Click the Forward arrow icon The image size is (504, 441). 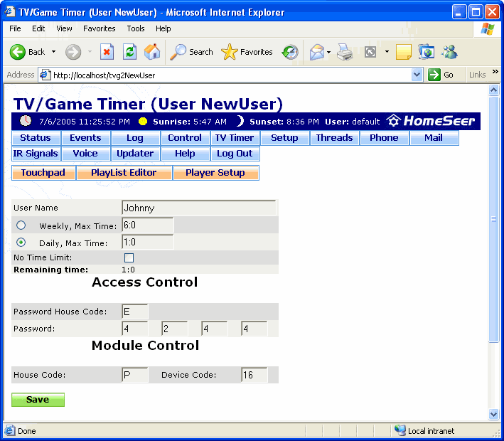73,52
